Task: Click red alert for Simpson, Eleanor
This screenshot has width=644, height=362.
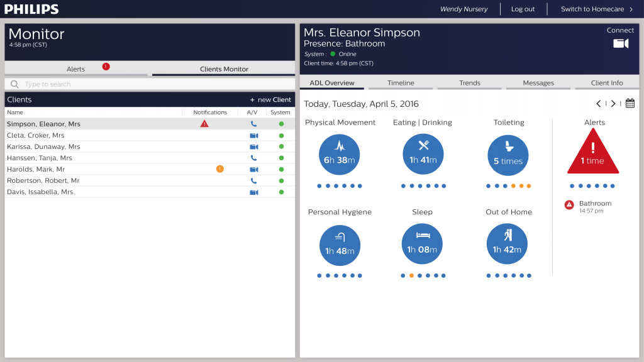Action: pos(204,124)
